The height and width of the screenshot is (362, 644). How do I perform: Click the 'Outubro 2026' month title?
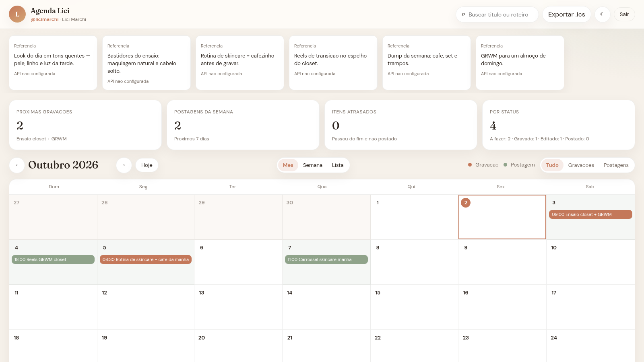(63, 165)
